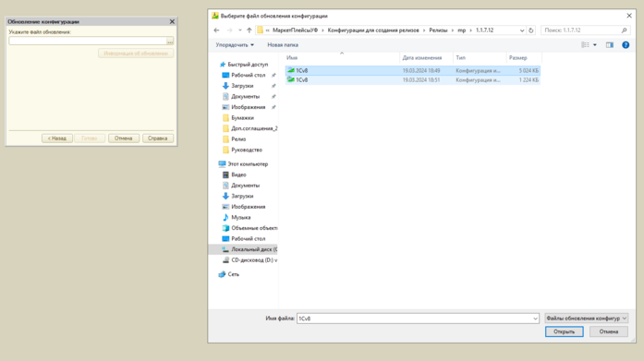Image resolution: width=644 pixels, height=361 pixels.
Task: Open the Видео library
Action: tap(238, 174)
